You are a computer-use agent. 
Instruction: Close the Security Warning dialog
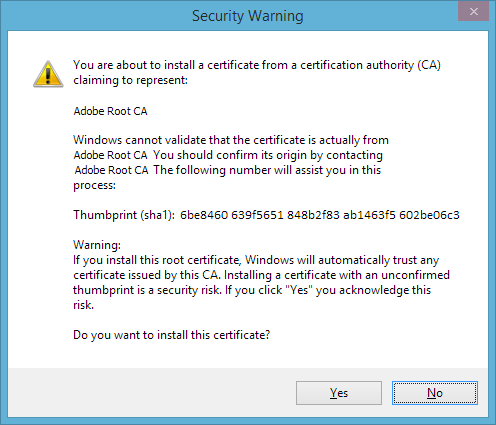point(473,12)
